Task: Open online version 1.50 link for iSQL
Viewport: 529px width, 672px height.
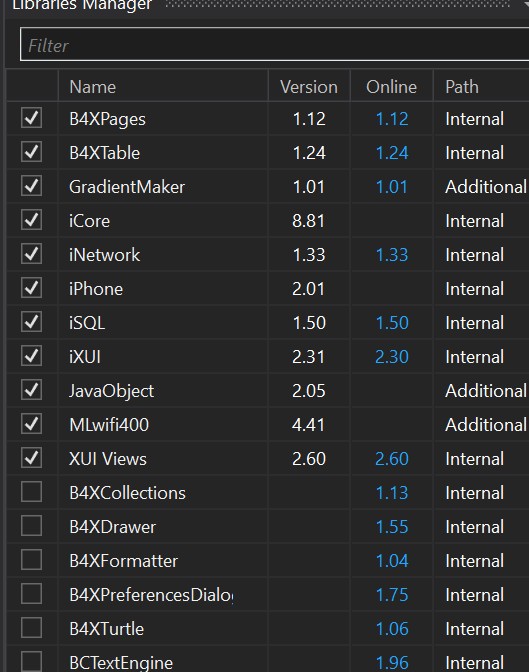Action: click(x=392, y=323)
